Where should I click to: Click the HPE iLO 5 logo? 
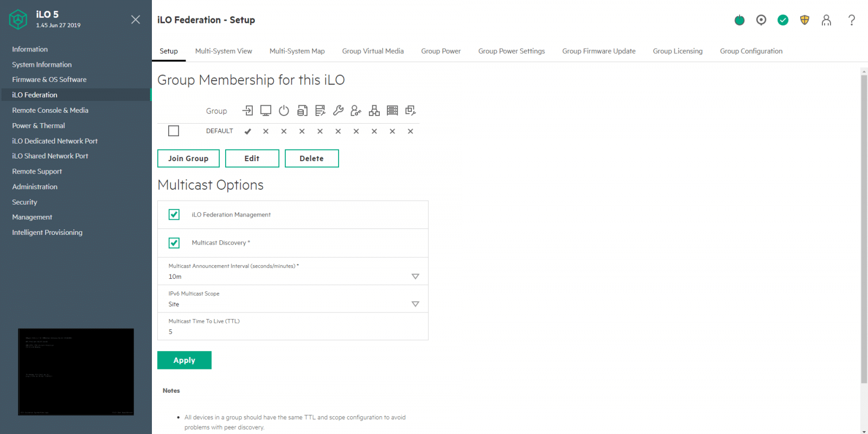[18, 20]
